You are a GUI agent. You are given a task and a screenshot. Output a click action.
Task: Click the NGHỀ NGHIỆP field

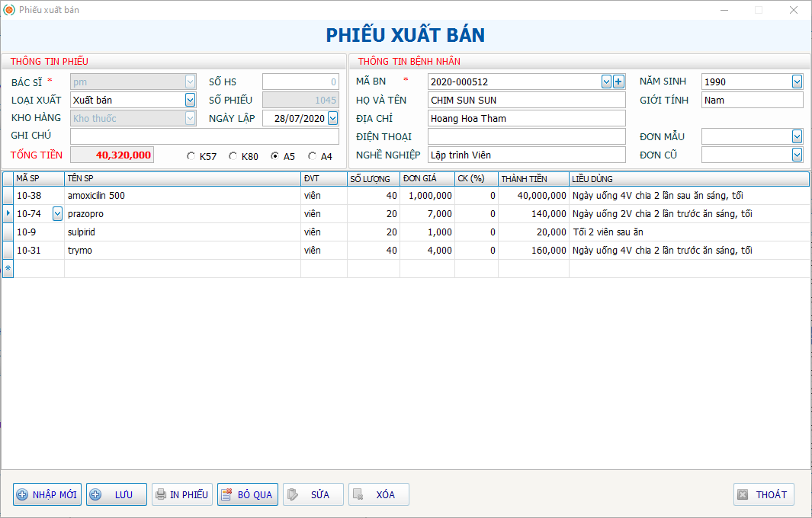point(527,155)
